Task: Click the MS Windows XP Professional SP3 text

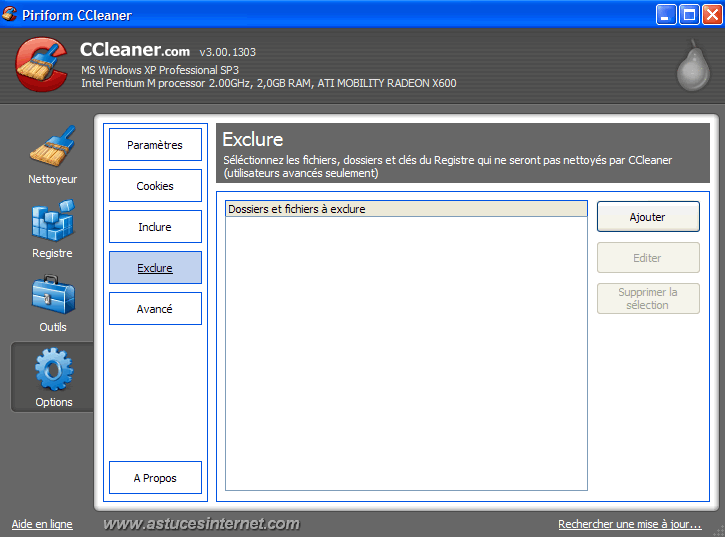Action: click(x=160, y=70)
